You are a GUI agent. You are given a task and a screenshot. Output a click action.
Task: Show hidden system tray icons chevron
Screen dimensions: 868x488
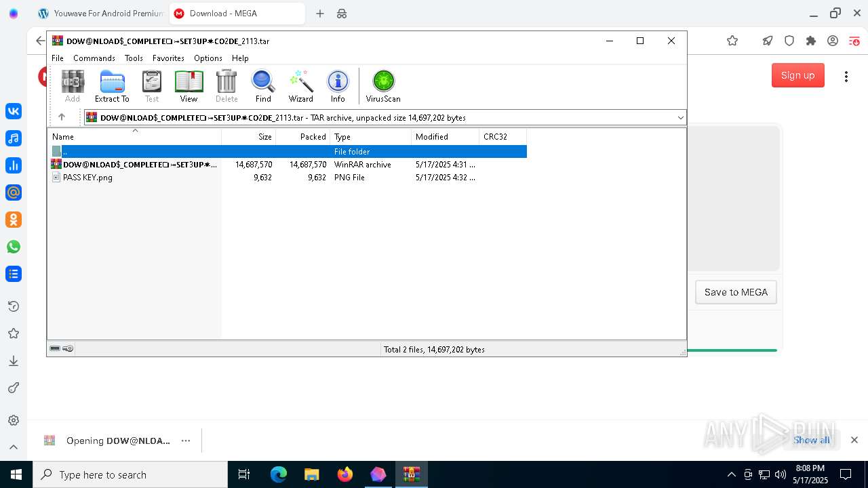coord(731,474)
